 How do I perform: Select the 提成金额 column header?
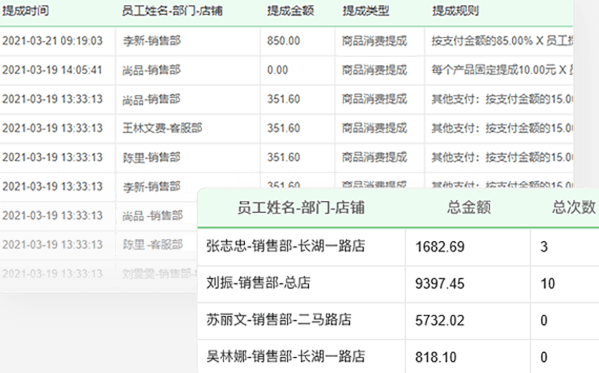click(x=290, y=11)
